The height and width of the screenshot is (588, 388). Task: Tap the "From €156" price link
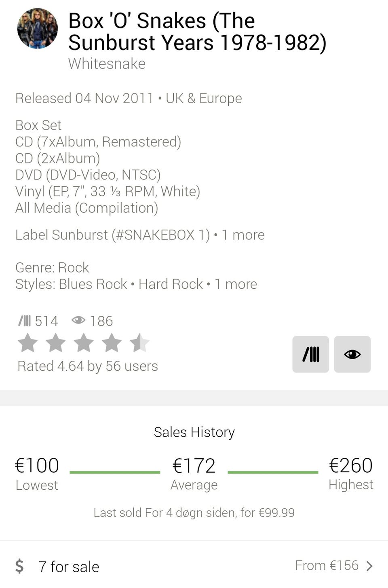click(327, 565)
